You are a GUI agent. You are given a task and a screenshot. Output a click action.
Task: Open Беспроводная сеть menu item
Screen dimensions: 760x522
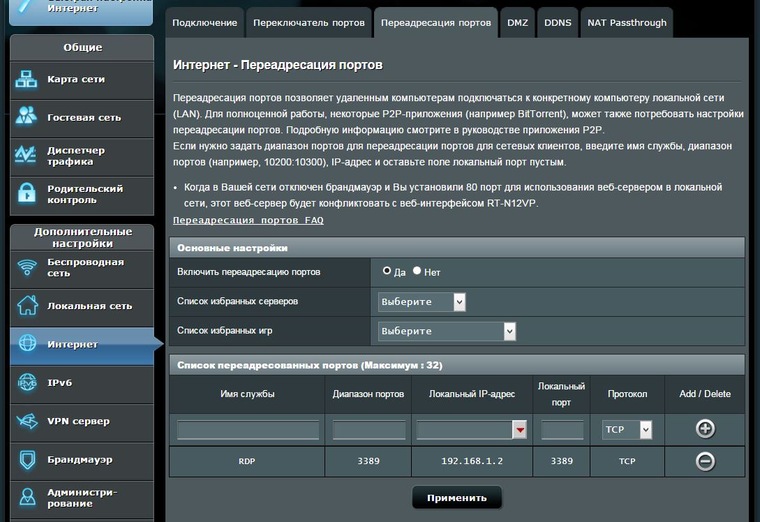coord(82,268)
